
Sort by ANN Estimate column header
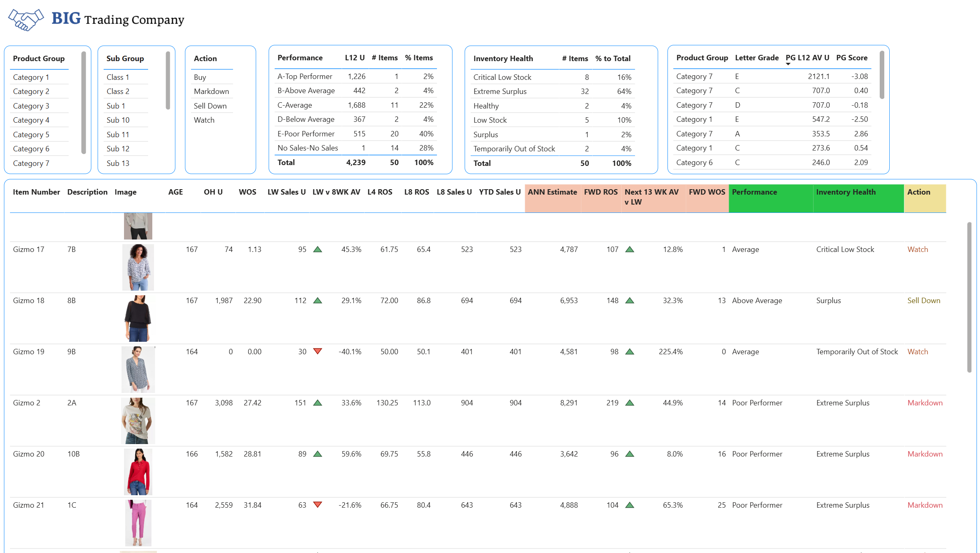pos(553,198)
